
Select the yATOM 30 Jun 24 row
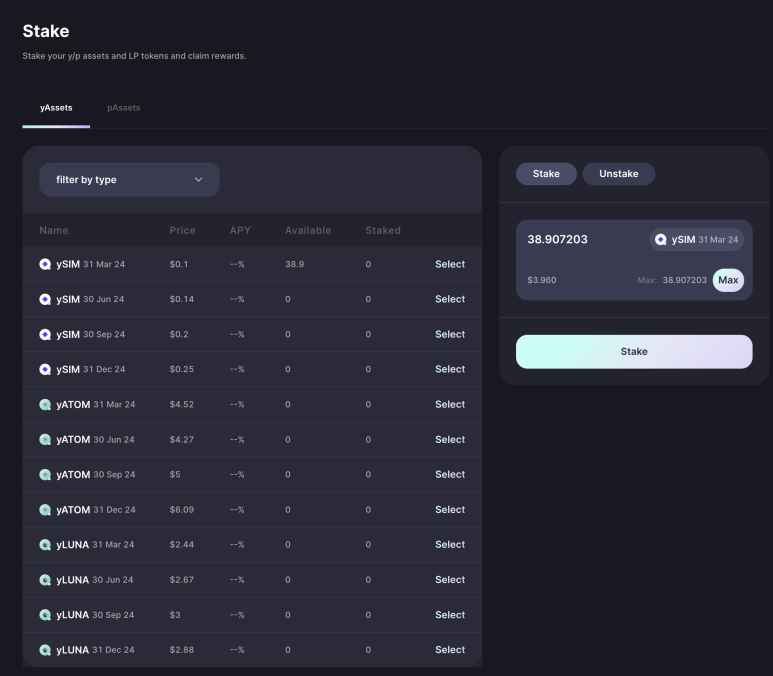coord(450,439)
